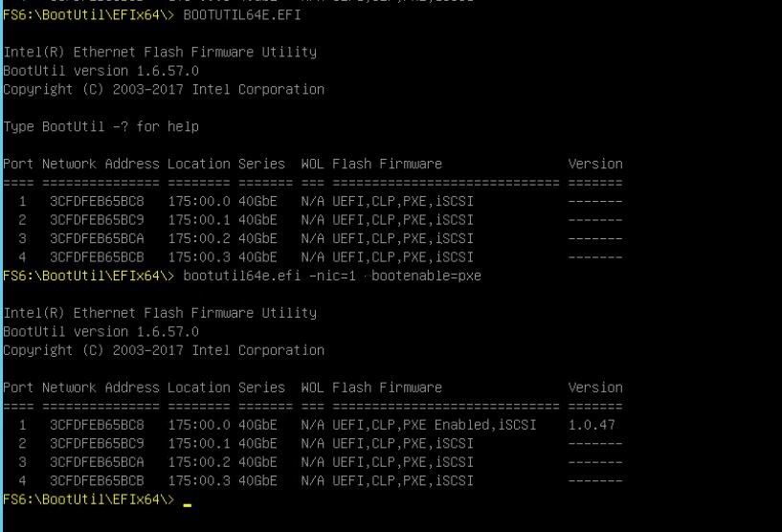Click the first table's Version column header
Screen dimensions: 782x532
coord(595,164)
